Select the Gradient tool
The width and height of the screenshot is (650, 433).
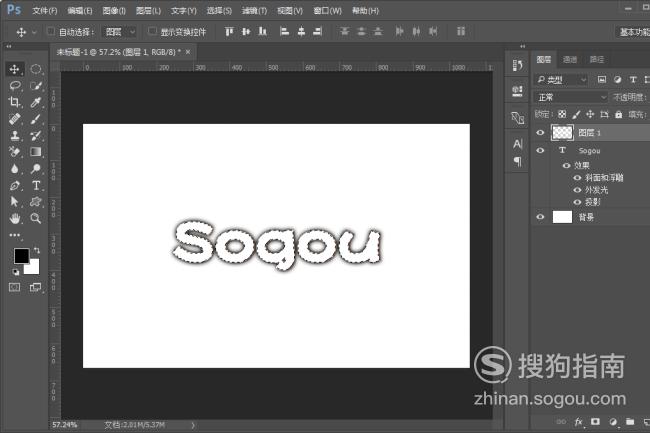(x=36, y=152)
